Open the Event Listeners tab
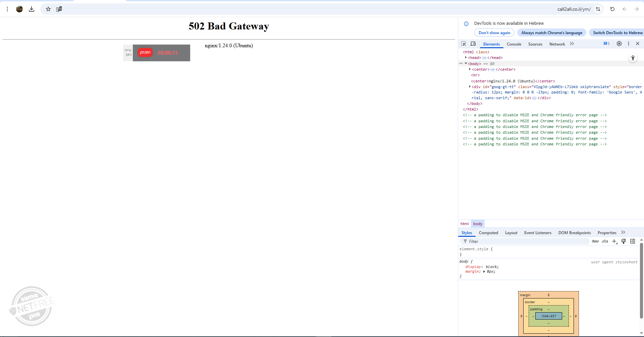644x337 pixels. [x=538, y=233]
